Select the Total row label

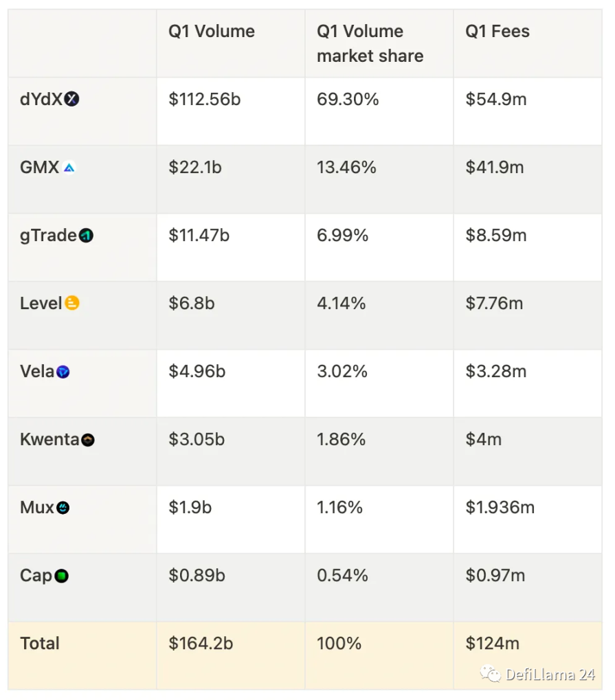(x=40, y=644)
